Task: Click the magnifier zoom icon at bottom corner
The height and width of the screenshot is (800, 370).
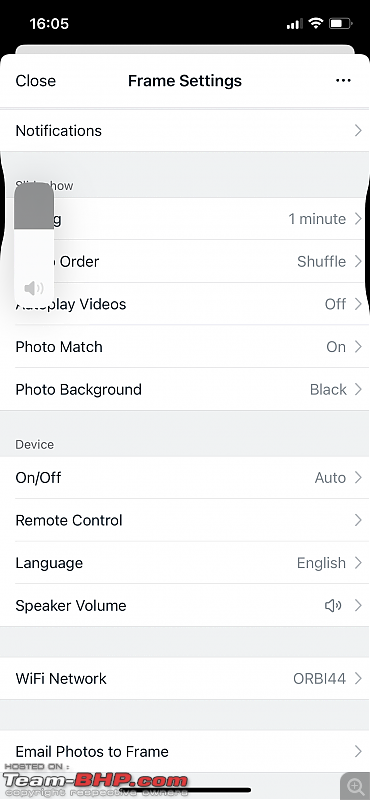Action: [x=355, y=786]
